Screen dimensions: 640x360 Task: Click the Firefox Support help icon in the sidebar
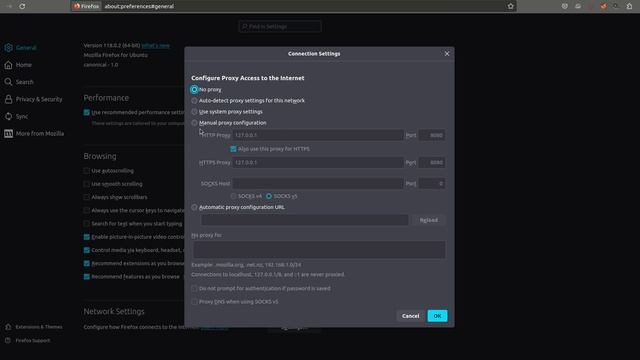click(x=8, y=340)
